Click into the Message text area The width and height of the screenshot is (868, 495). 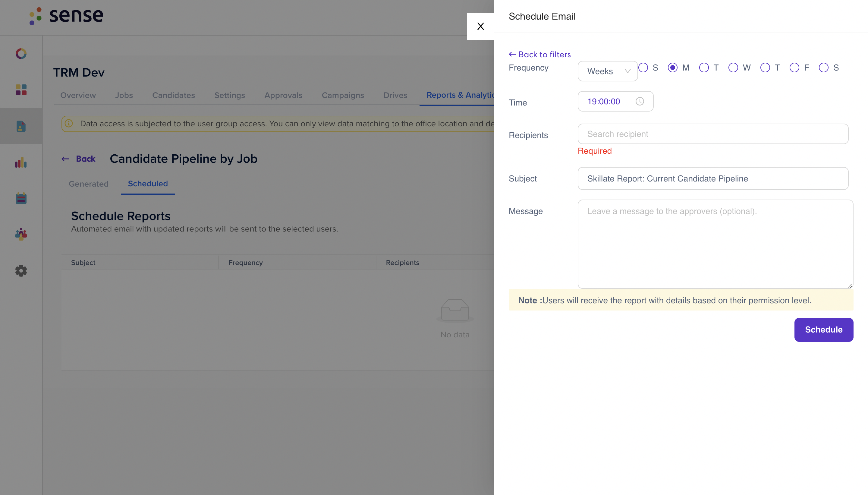point(715,244)
